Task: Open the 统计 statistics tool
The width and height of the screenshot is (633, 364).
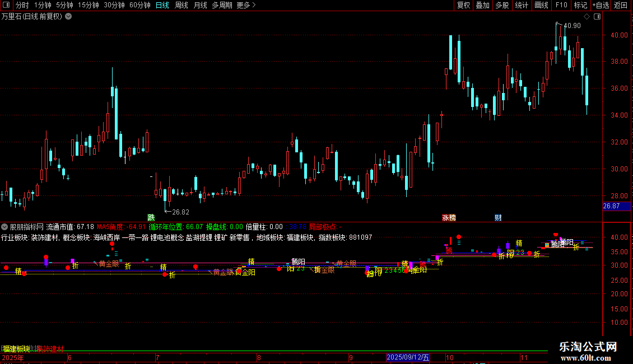Action: tap(521, 5)
